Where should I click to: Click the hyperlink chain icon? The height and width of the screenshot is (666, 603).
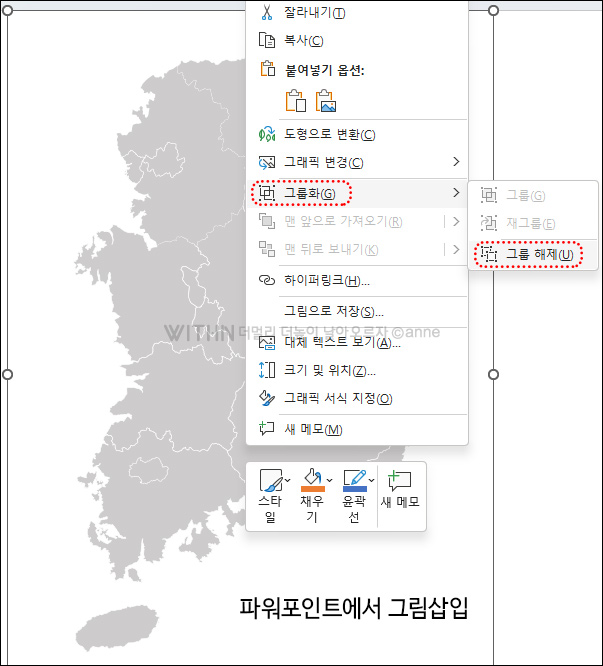click(x=267, y=280)
